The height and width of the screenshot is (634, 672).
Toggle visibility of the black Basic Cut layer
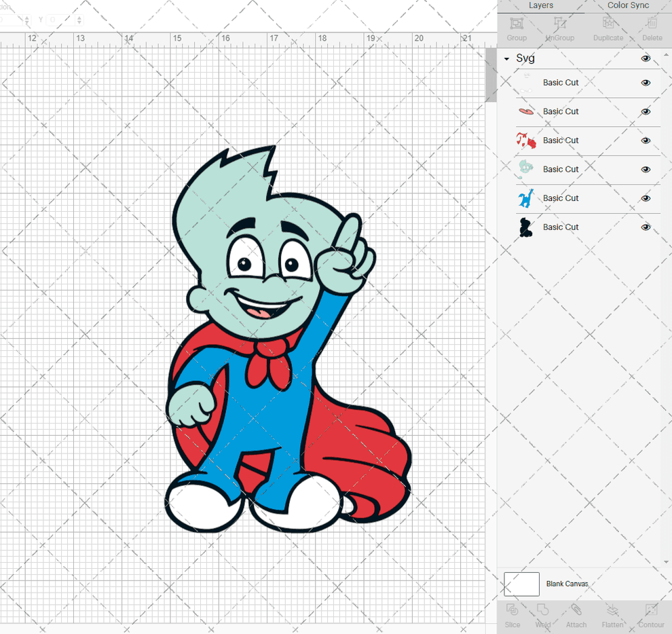click(x=645, y=227)
